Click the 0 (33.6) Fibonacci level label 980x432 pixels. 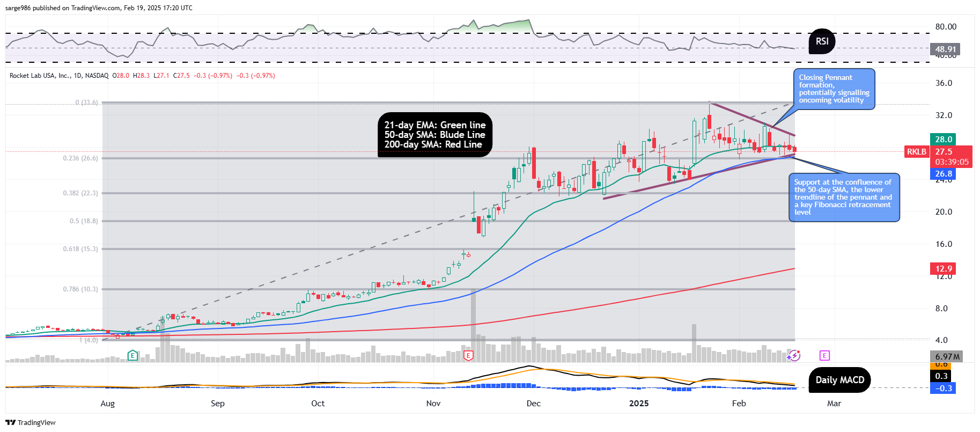coord(86,102)
